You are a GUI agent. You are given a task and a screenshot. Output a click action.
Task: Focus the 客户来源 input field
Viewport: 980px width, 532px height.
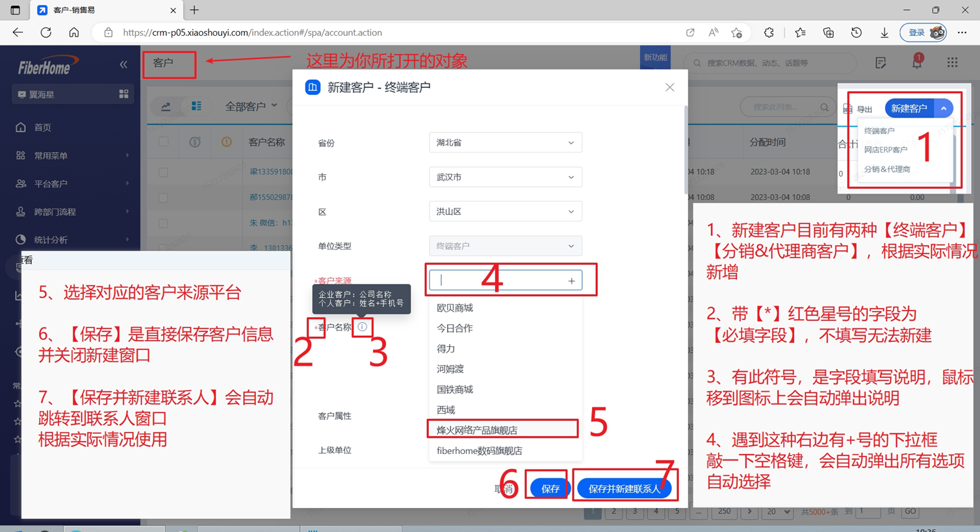505,281
